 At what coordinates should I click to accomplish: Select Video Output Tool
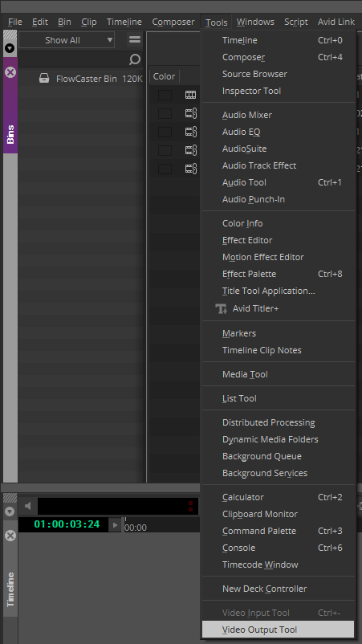pyautogui.click(x=279, y=630)
